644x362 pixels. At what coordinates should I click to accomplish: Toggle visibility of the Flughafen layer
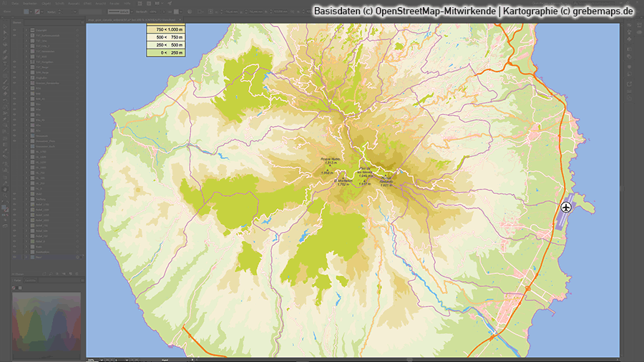(14, 78)
